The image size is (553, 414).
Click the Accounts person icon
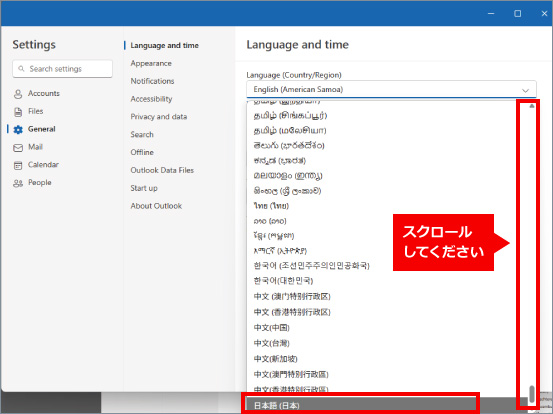point(18,94)
